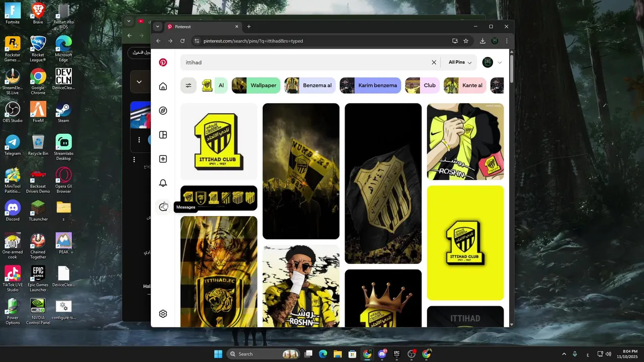Screen dimensions: 644x362
Task: Select the Pinterest browser tab
Action: [203, 27]
